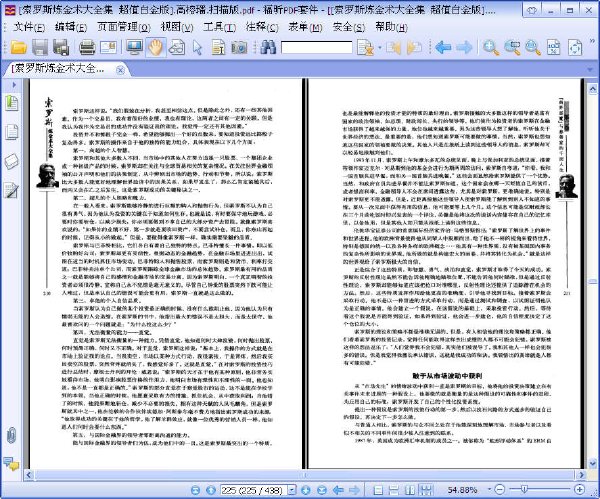This screenshot has height=499, width=600.
Task: Click the marquee zoom magnifier icon
Action: pos(512,48)
